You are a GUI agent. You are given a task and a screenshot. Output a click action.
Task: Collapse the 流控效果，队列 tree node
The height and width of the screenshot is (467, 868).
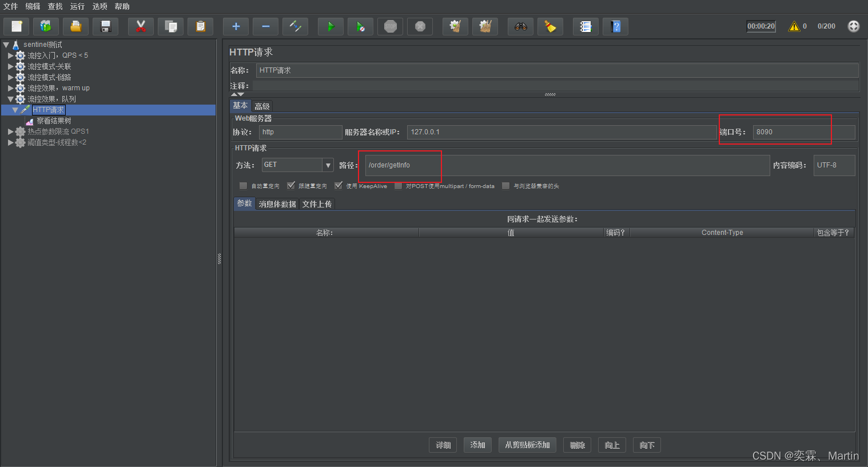(10, 99)
